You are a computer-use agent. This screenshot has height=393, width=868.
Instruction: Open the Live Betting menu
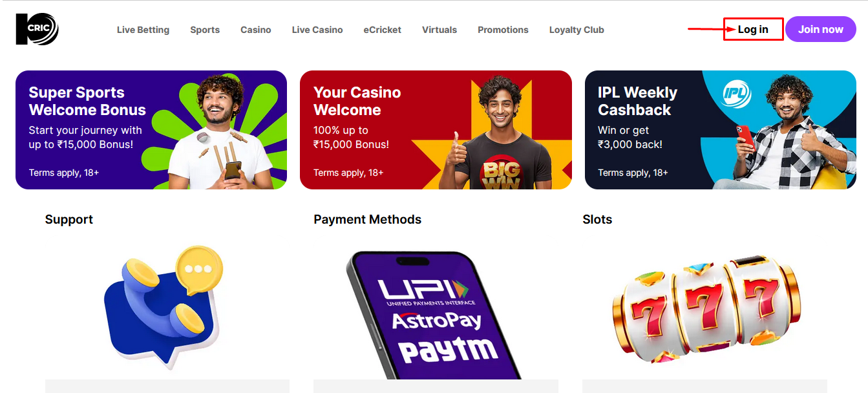pyautogui.click(x=143, y=30)
